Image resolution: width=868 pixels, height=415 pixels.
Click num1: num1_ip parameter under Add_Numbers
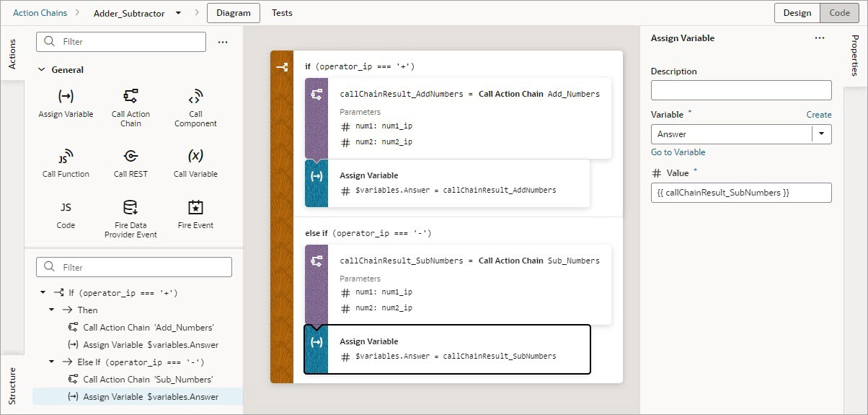click(376, 126)
